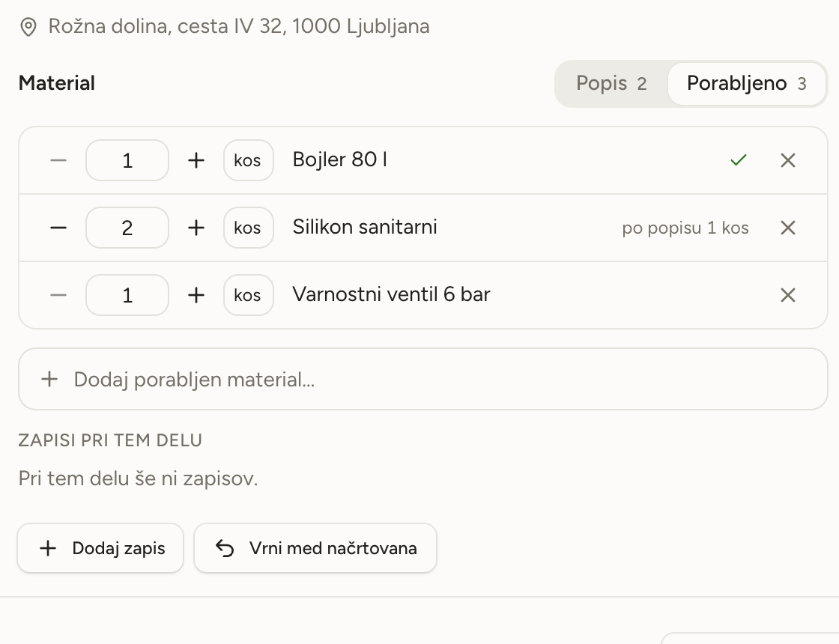Edit the quantity field for Silikon sanitarni

point(127,228)
